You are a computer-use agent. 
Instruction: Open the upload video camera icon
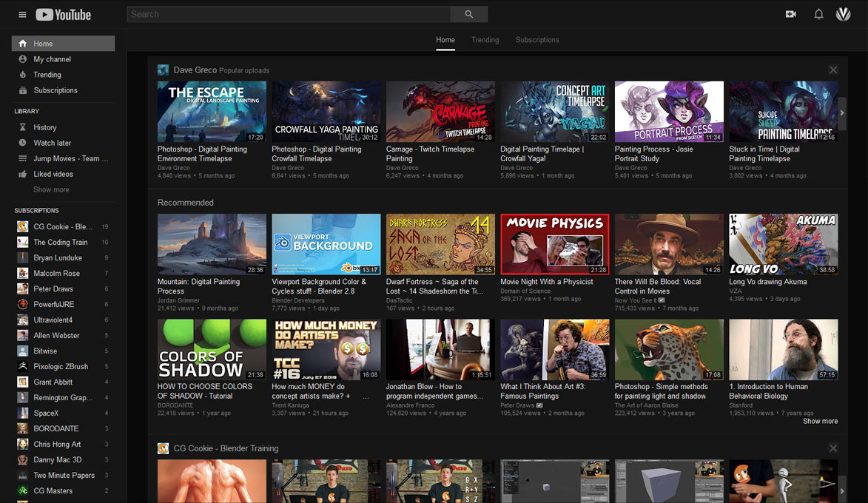pyautogui.click(x=790, y=14)
